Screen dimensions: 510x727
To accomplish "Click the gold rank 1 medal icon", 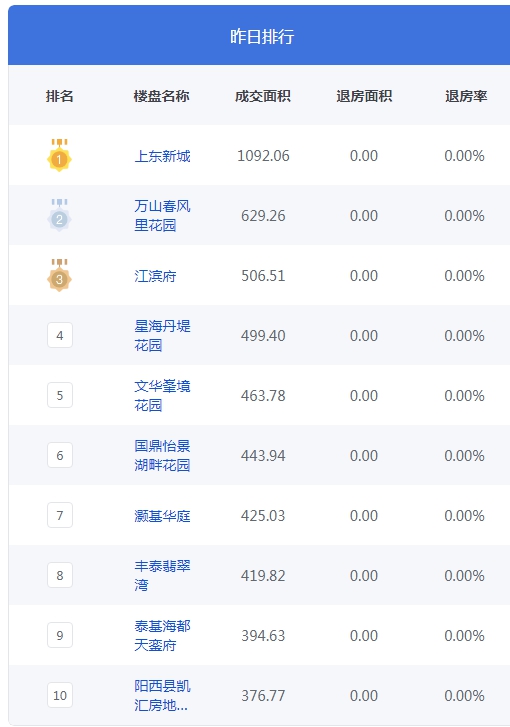I will pyautogui.click(x=59, y=155).
